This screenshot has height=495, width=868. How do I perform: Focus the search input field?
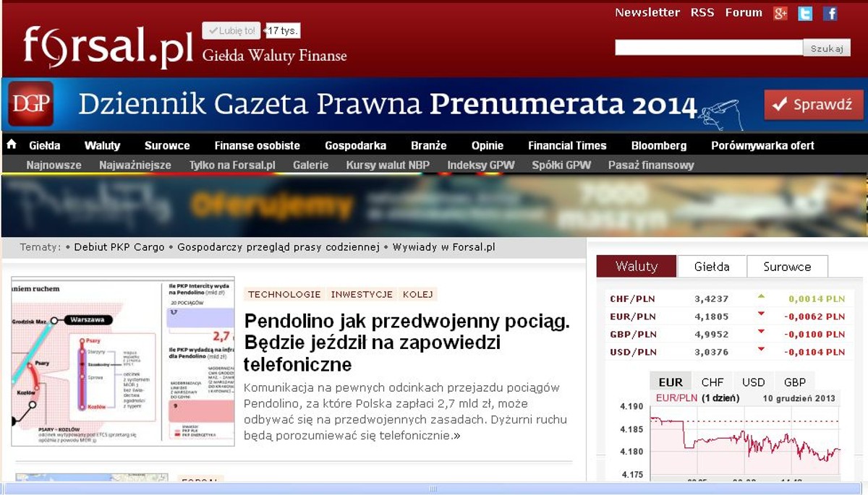[709, 48]
